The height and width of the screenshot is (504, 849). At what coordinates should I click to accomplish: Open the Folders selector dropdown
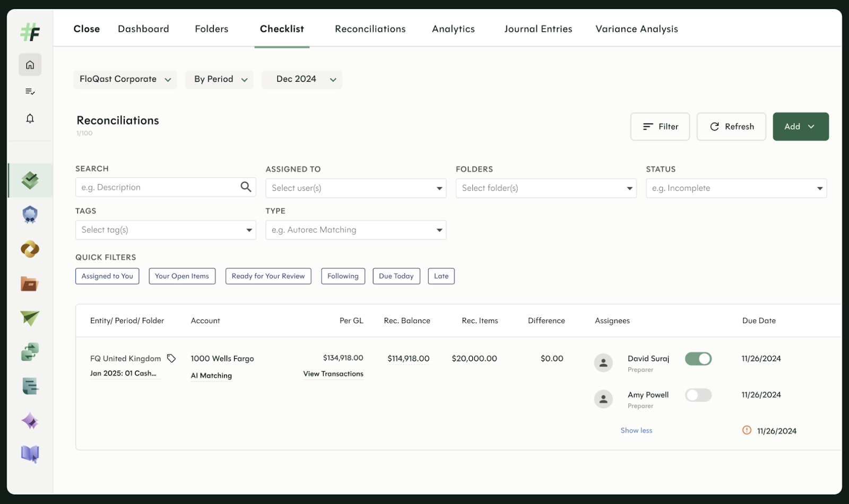[546, 188]
